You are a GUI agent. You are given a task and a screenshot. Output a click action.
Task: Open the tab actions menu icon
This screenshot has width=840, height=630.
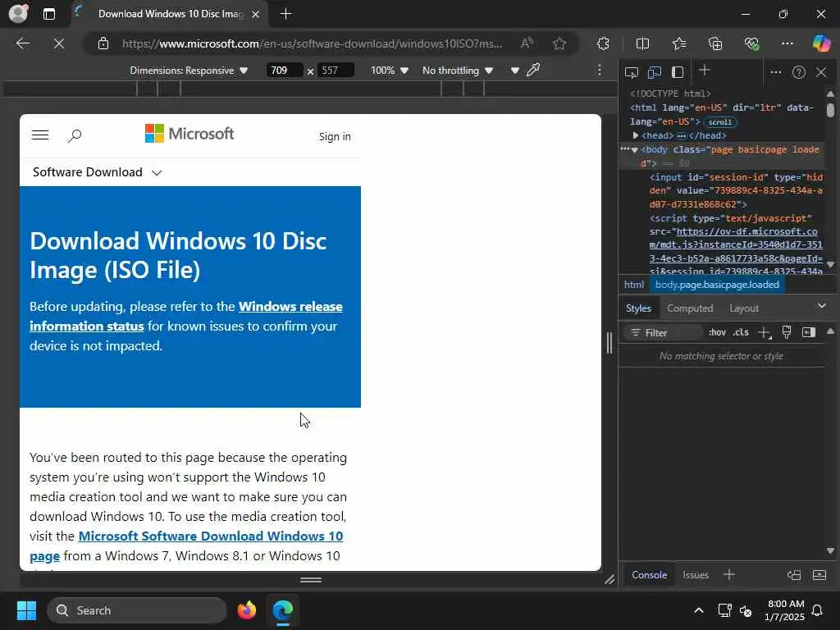click(x=48, y=14)
